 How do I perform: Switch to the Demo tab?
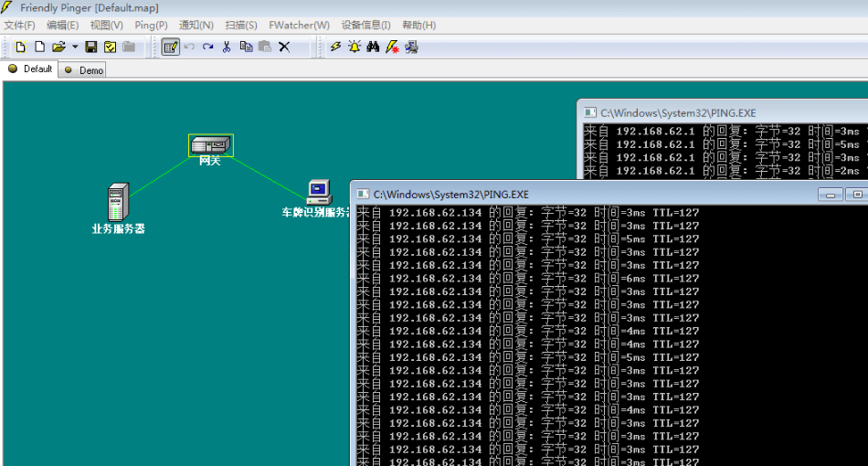[x=84, y=69]
